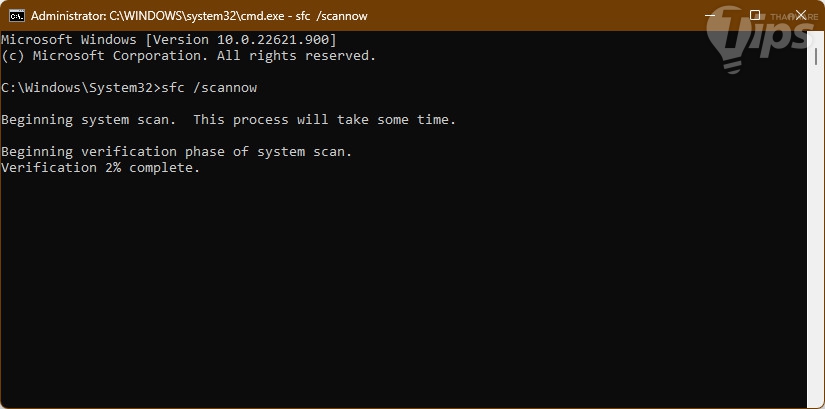Click the Microsoft Corporation copyright line
The height and width of the screenshot is (409, 825).
[x=188, y=55]
